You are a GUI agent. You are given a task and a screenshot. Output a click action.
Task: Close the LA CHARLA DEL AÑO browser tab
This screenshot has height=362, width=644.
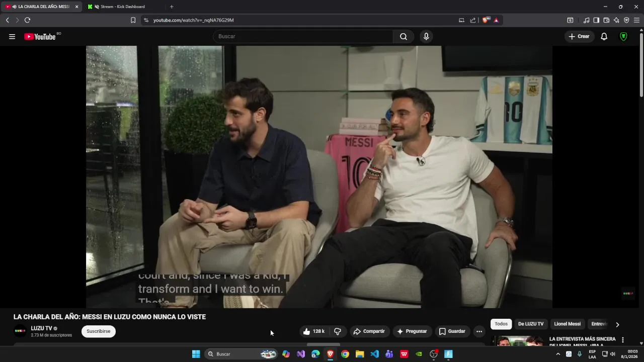tap(77, 7)
